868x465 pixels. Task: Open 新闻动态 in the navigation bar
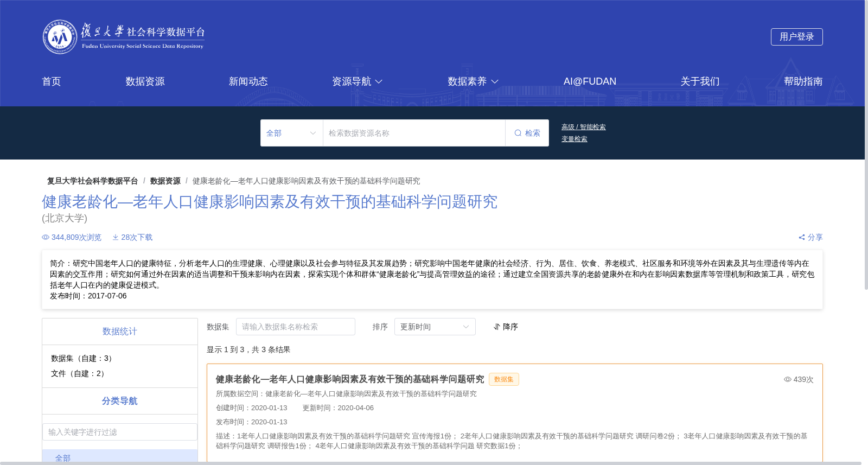point(248,81)
